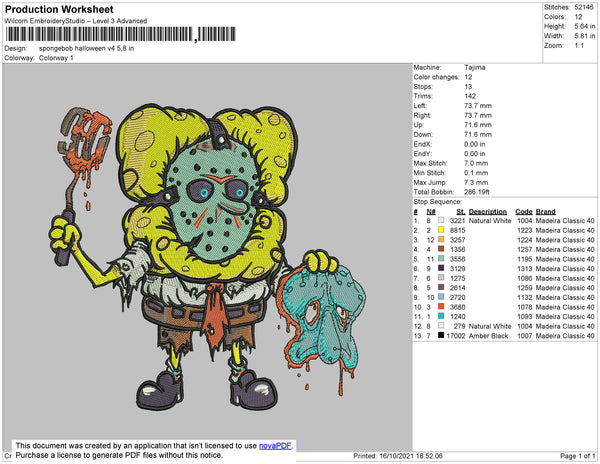Click the Machine value 'Tajima'
Image resolution: width=600 pixels, height=464 pixels.
point(475,67)
